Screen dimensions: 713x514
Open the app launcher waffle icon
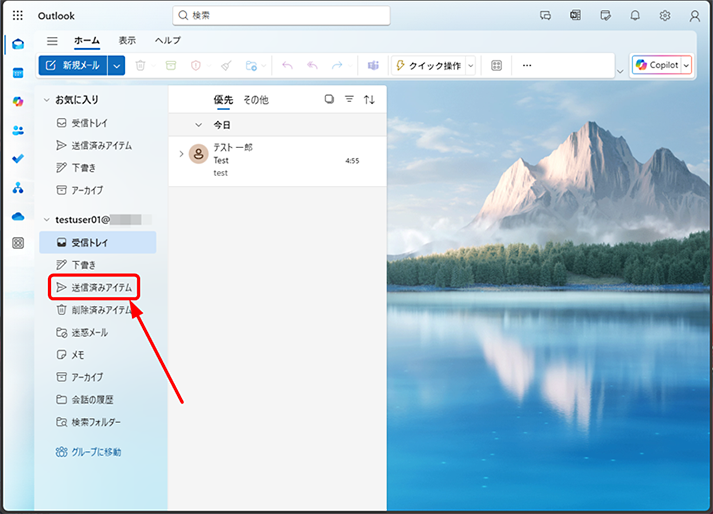18,16
